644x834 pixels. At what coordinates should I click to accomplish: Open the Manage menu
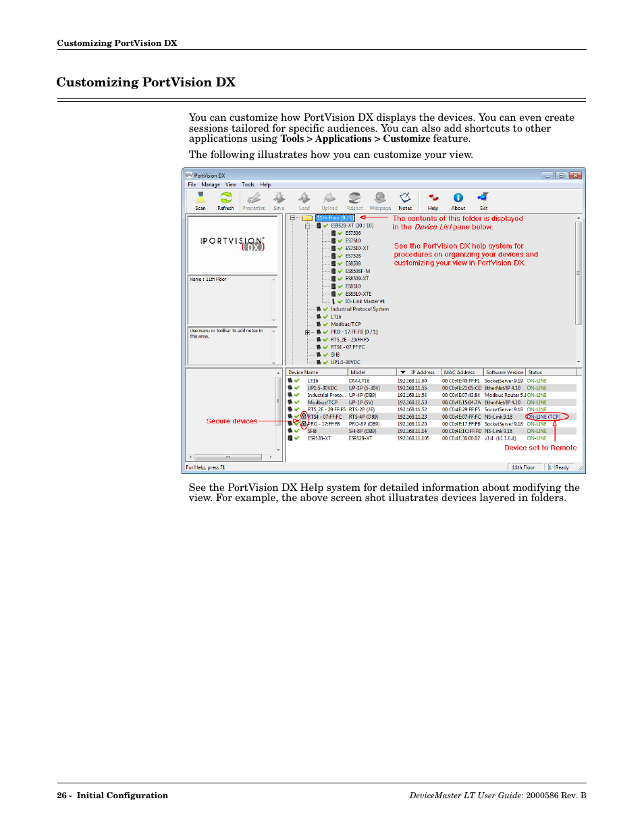pyautogui.click(x=211, y=184)
